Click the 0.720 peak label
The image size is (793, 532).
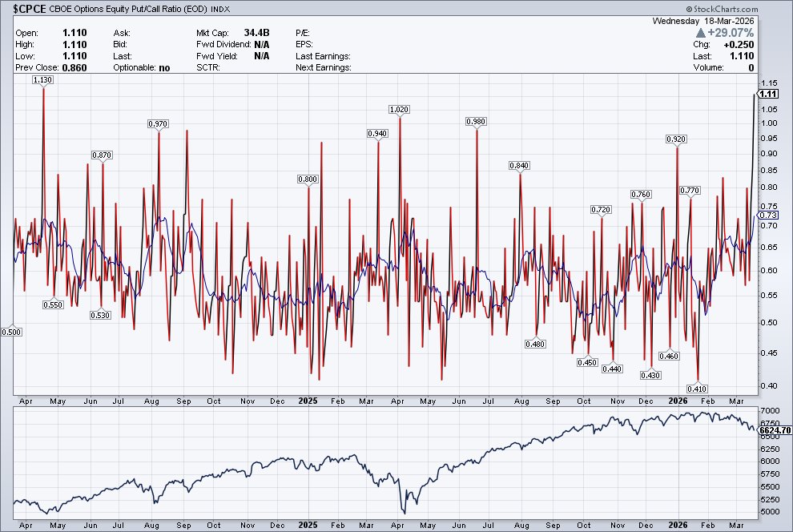click(x=601, y=209)
